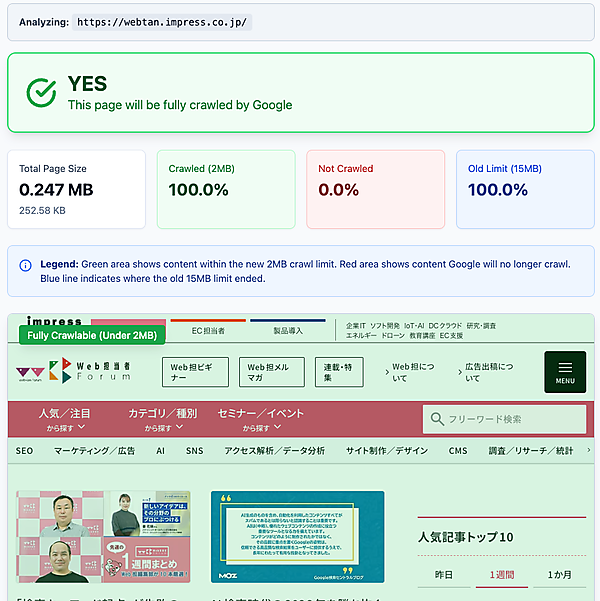The width and height of the screenshot is (600, 601).
Task: Open the EC支援 link
Action: click(x=451, y=336)
